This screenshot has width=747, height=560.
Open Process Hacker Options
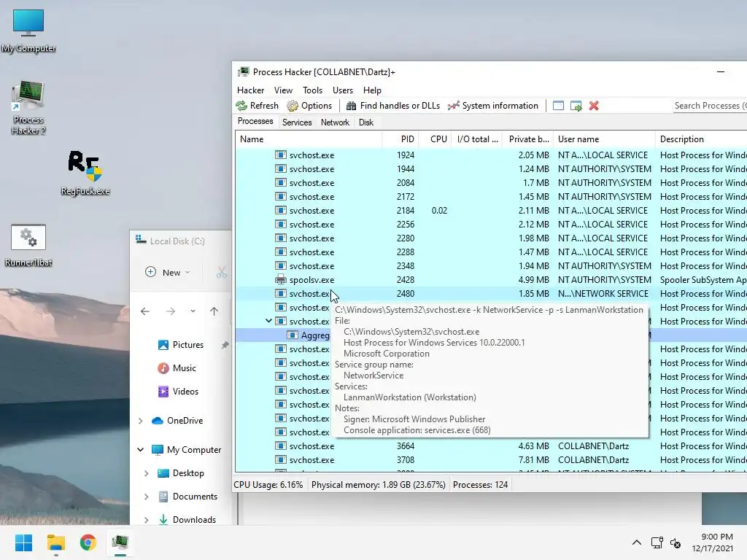tap(309, 106)
